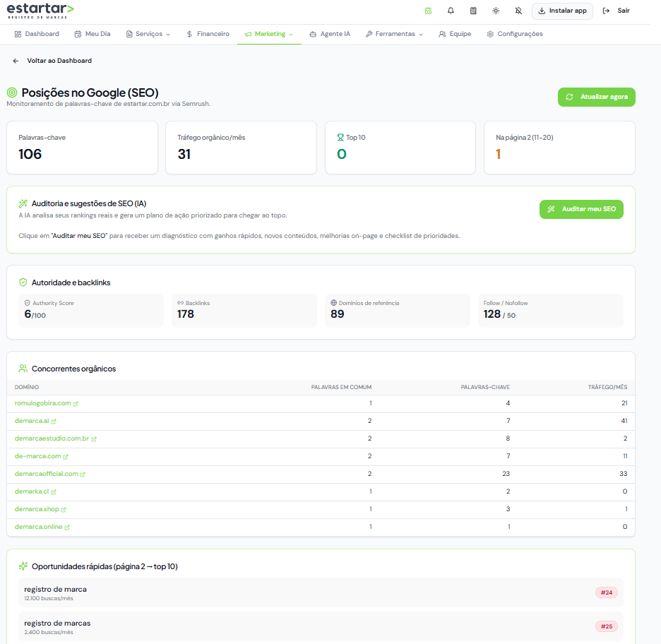Open the Equipe tab
The image size is (661, 644).
pyautogui.click(x=455, y=34)
